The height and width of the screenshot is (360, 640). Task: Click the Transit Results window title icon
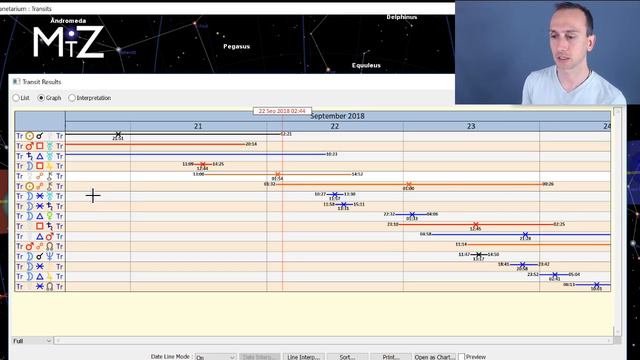click(x=16, y=82)
